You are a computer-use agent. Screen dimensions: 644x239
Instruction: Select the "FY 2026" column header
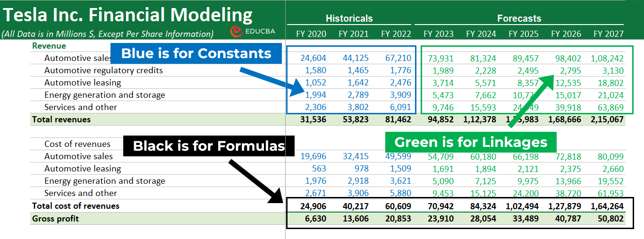[566, 34]
